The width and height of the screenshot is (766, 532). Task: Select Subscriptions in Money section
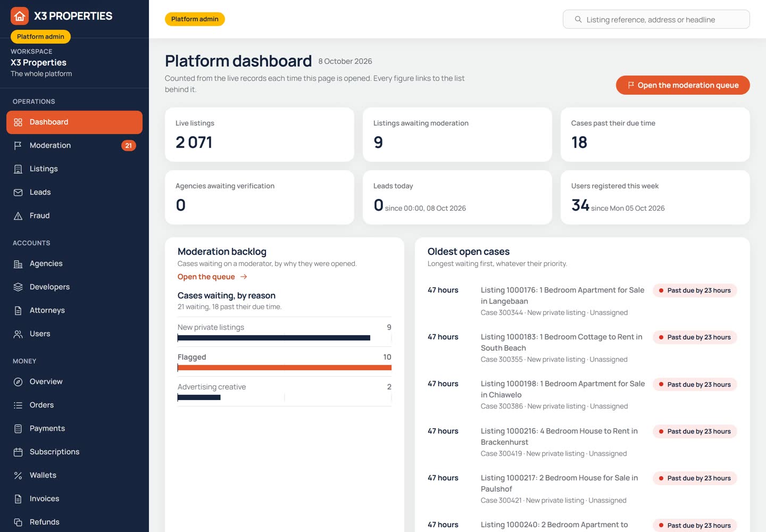pos(74,452)
